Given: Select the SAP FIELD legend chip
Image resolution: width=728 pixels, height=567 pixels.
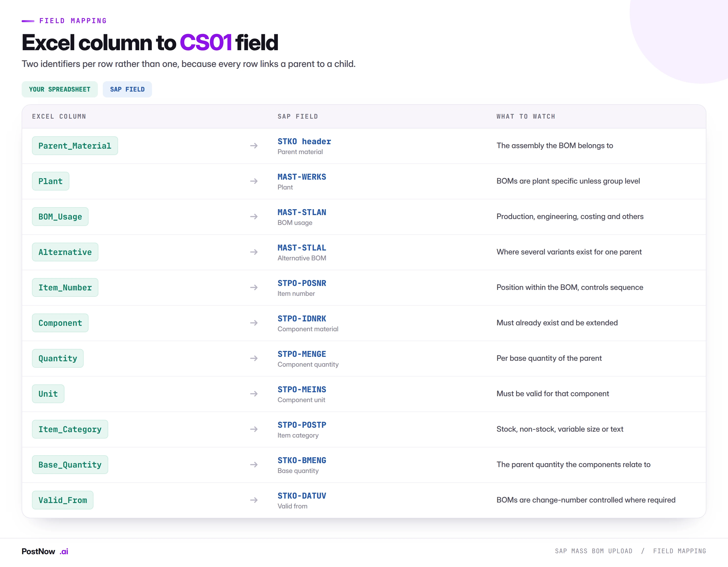Looking at the screenshot, I should click(127, 89).
